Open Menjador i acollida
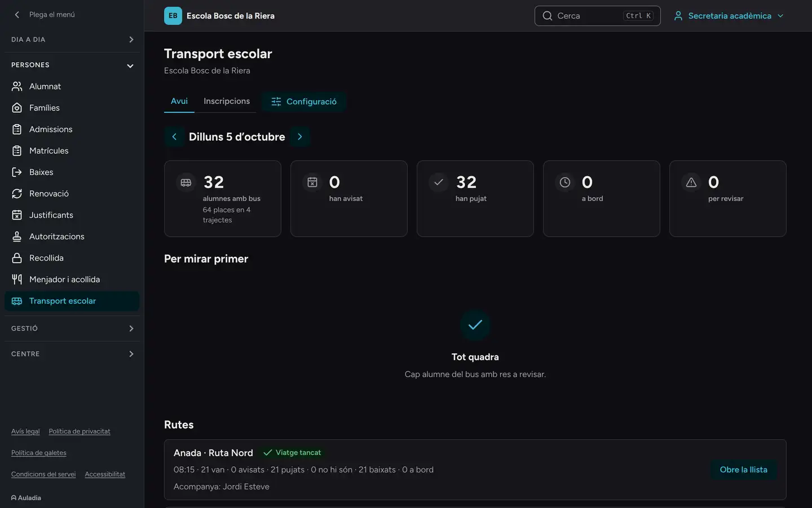Viewport: 812px width, 508px height. pyautogui.click(x=72, y=279)
